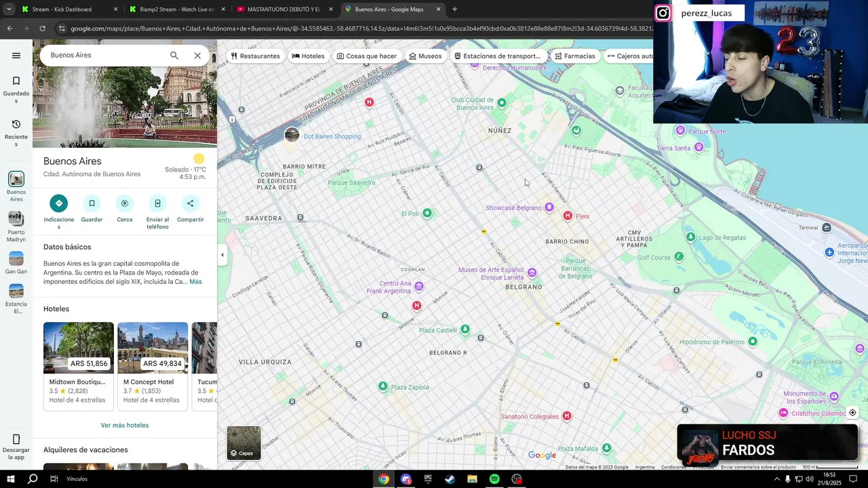The image size is (868, 488).
Task: Reload the page
Action: coord(42,28)
